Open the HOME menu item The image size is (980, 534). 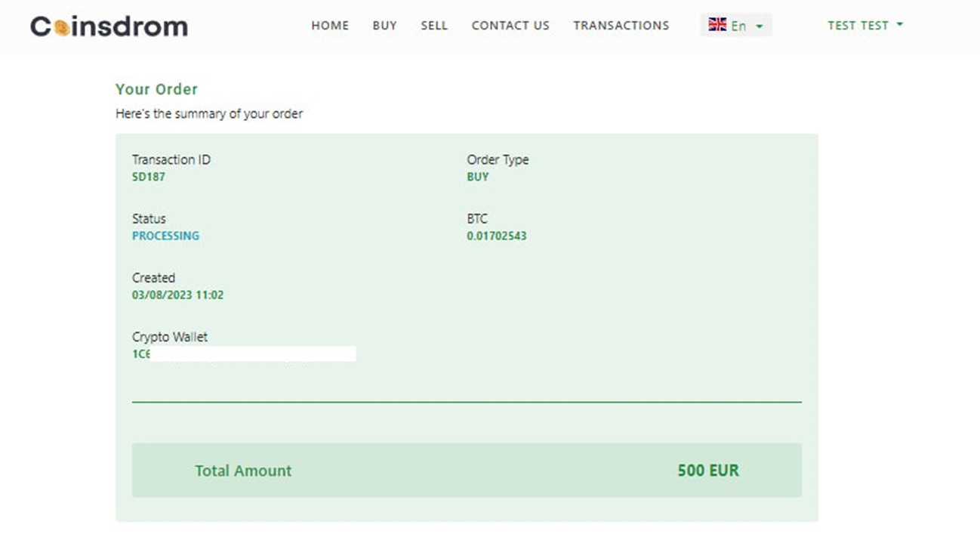pos(330,25)
